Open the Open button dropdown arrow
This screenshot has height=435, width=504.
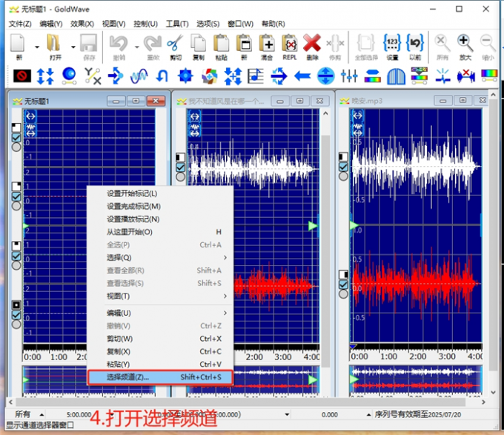73,47
